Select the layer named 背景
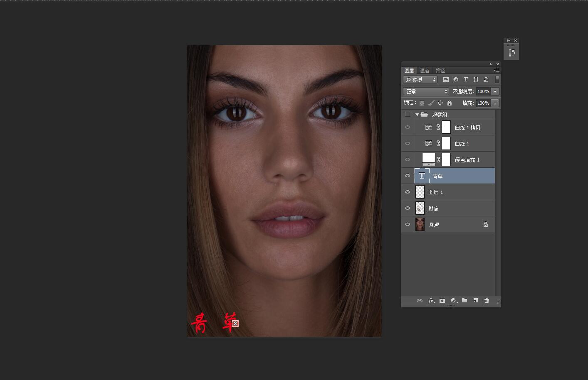The width and height of the screenshot is (588, 380). click(434, 225)
